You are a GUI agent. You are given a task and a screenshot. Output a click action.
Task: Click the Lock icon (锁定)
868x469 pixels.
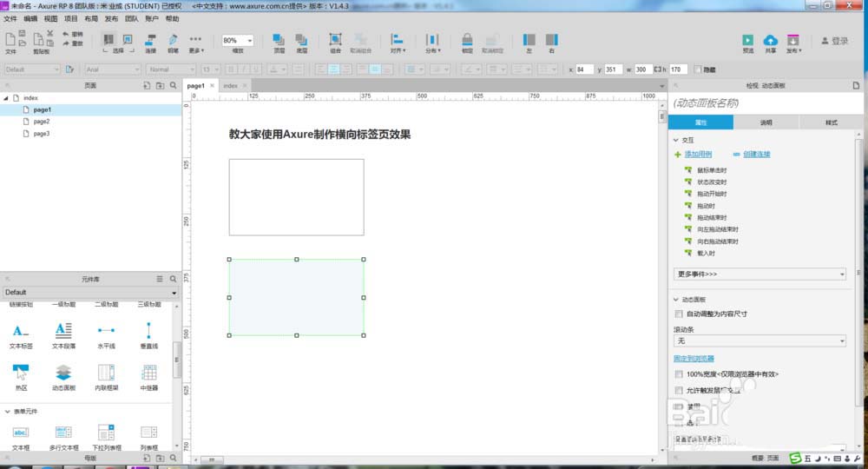click(x=467, y=40)
